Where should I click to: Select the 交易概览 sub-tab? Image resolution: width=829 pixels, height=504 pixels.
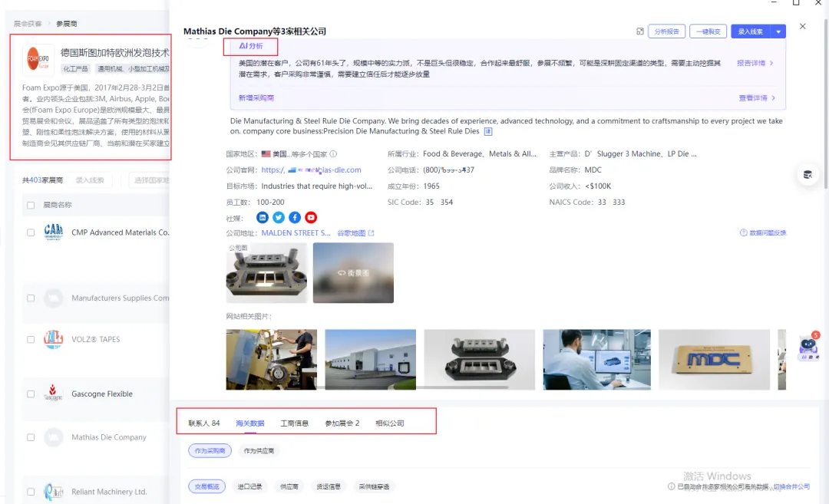(206, 486)
